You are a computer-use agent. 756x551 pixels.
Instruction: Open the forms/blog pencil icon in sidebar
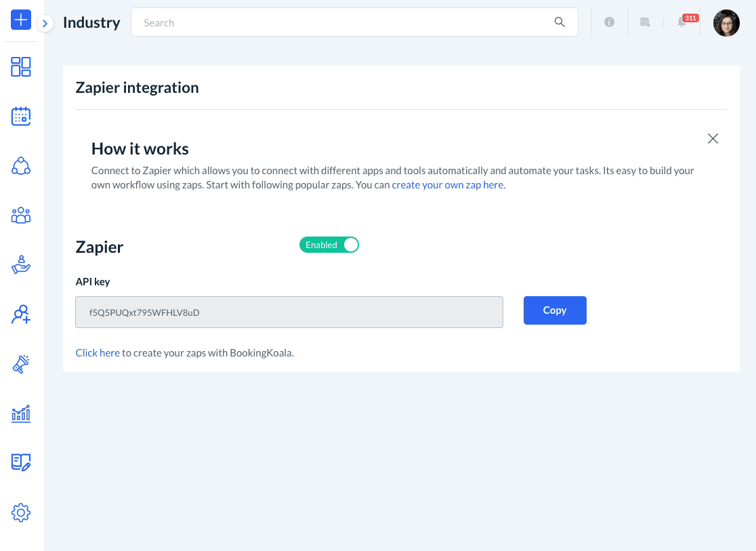coord(20,462)
